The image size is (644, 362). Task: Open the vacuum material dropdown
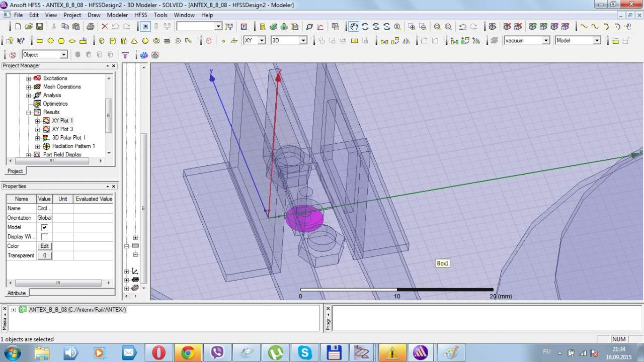click(545, 41)
